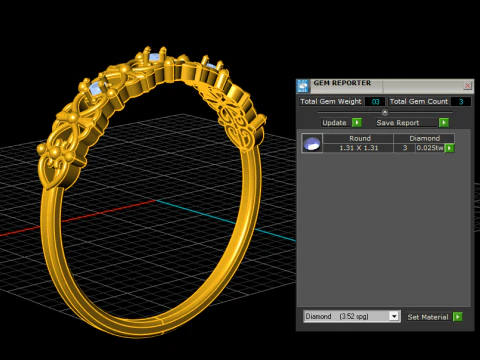Image resolution: width=480 pixels, height=360 pixels.
Task: Click the Total Gem Weight label
Action: tap(331, 101)
